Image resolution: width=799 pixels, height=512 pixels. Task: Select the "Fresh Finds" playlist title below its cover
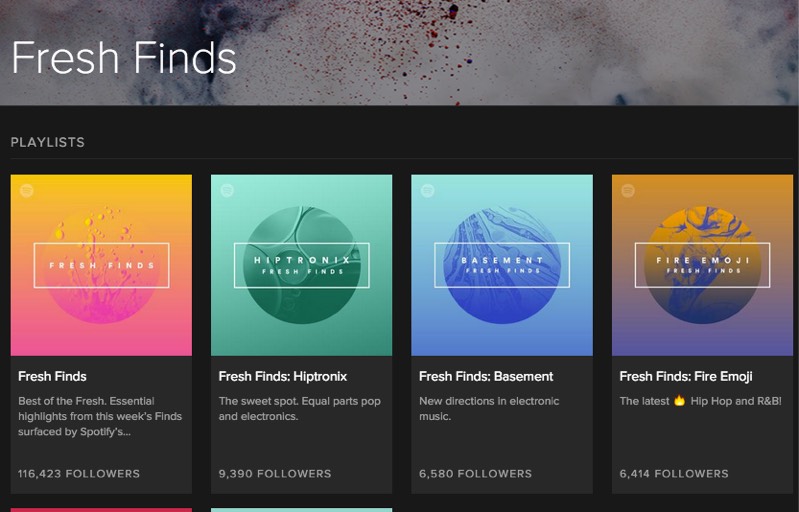(52, 376)
